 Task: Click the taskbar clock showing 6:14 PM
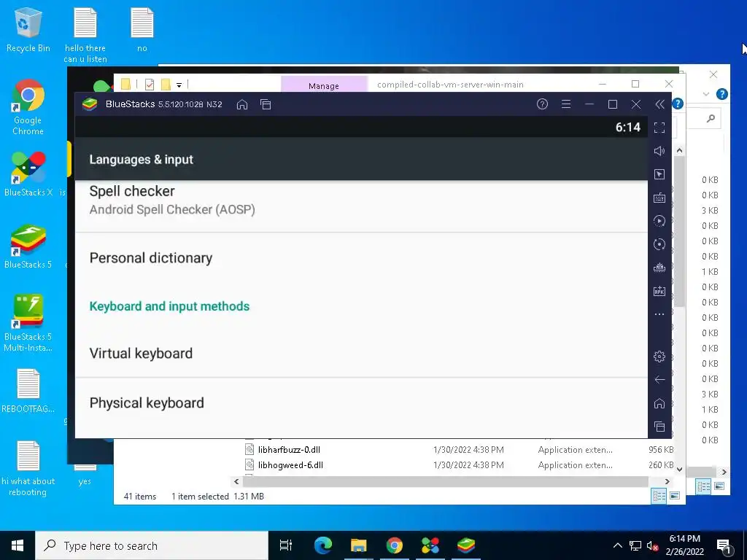pos(684,545)
